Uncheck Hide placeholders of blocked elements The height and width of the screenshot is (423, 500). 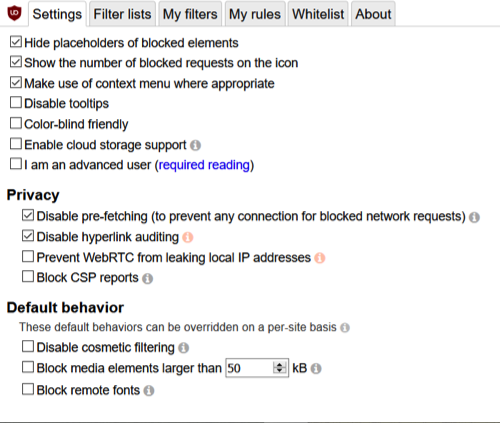point(16,42)
